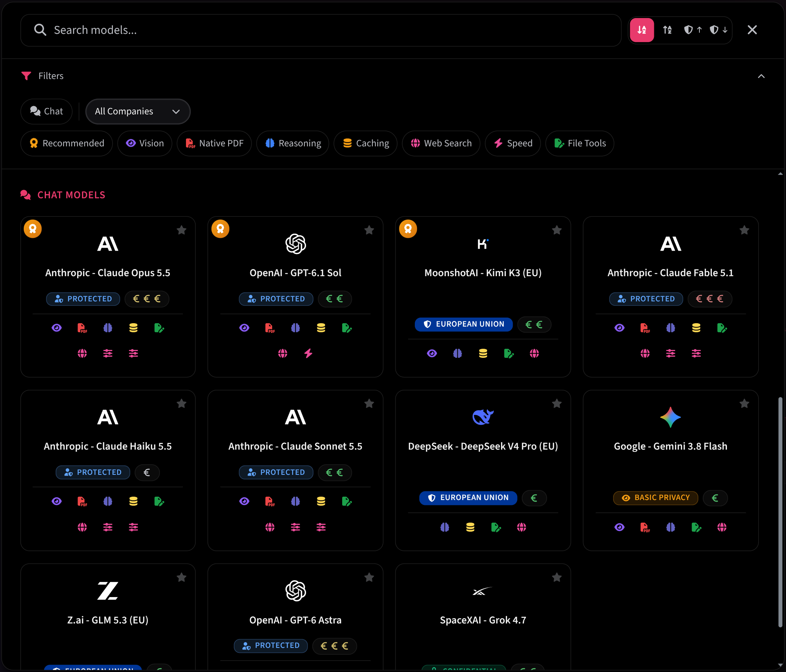Toggle the Recommended filter chip
Image resolution: width=786 pixels, height=672 pixels.
point(66,143)
